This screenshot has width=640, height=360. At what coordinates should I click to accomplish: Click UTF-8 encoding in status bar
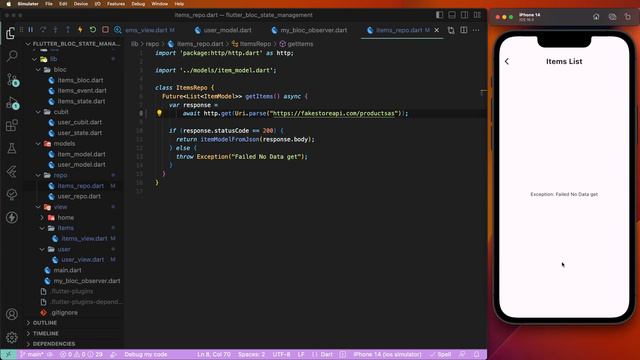281,354
